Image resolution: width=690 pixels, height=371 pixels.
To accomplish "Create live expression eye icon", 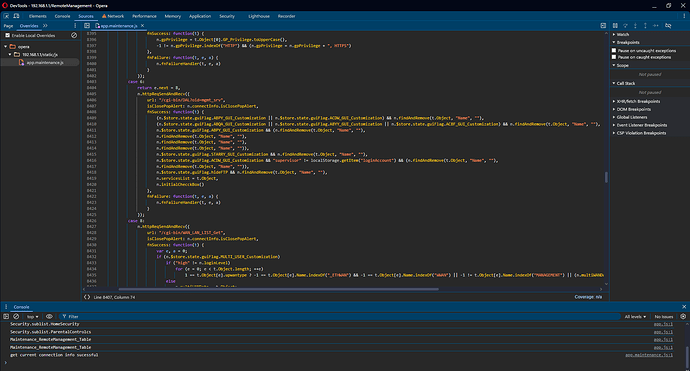I will coord(49,316).
